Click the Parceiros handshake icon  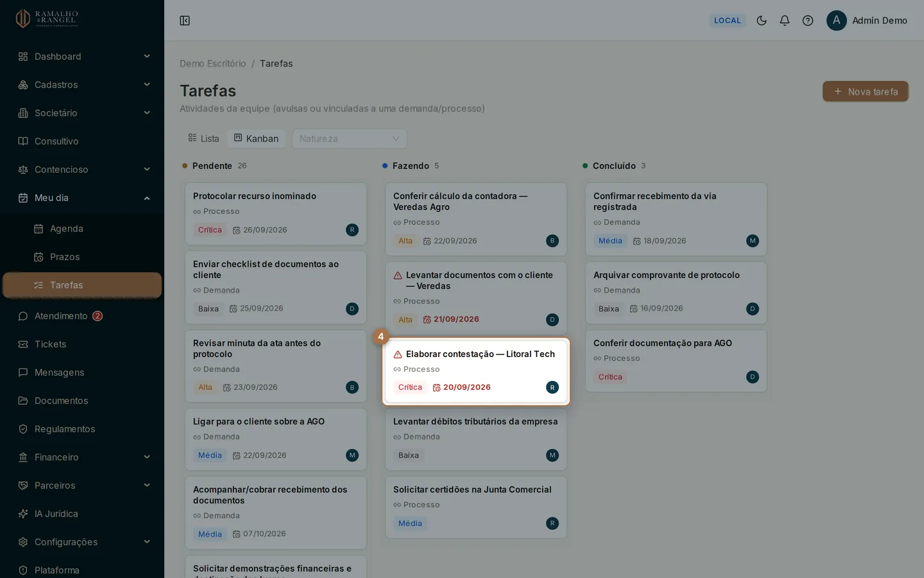click(23, 486)
